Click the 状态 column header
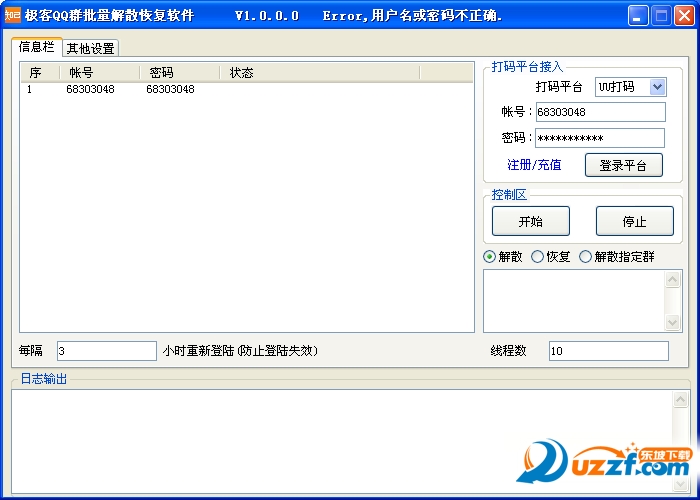This screenshot has height=500, width=700. tap(320, 72)
